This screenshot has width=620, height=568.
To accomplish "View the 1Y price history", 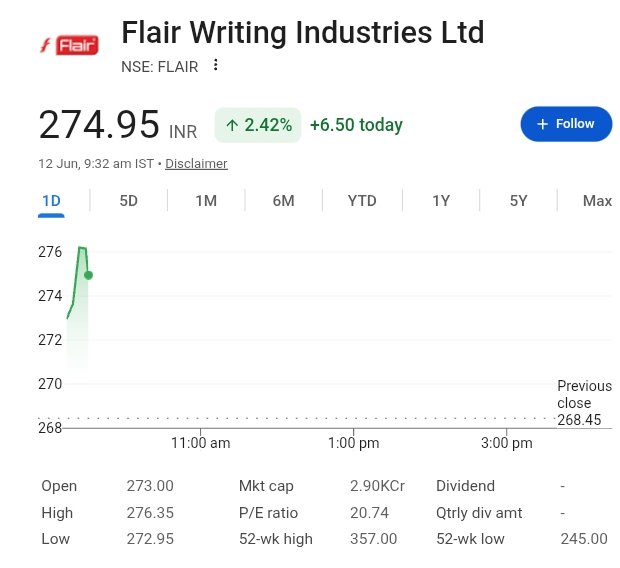I will coord(441,201).
